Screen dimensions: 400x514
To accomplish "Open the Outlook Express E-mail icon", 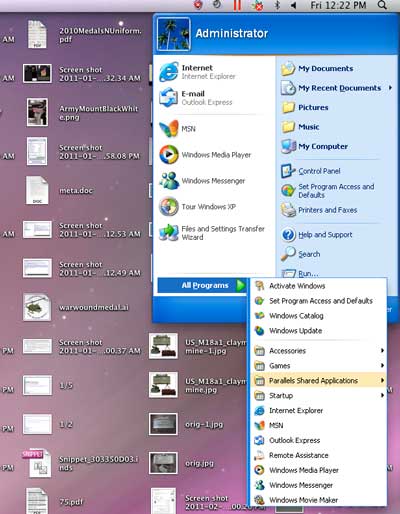I will point(169,98).
